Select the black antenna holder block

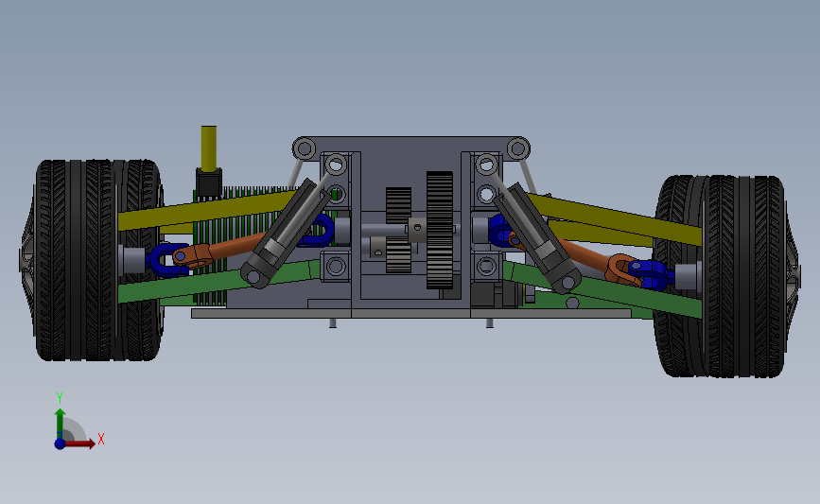pyautogui.click(x=209, y=183)
